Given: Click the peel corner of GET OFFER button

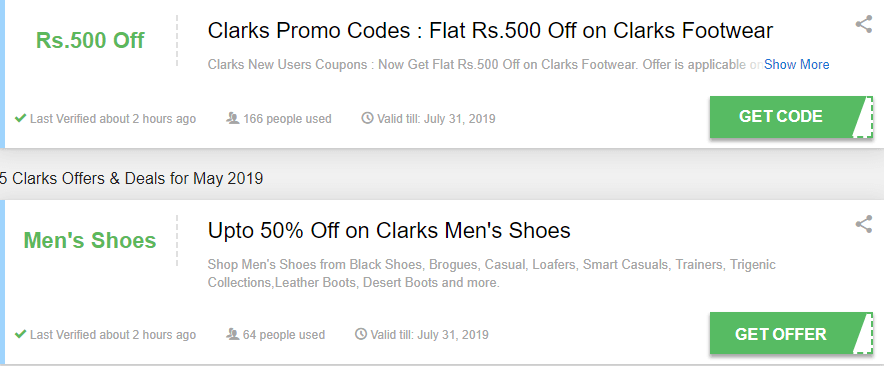Looking at the screenshot, I should (863, 334).
